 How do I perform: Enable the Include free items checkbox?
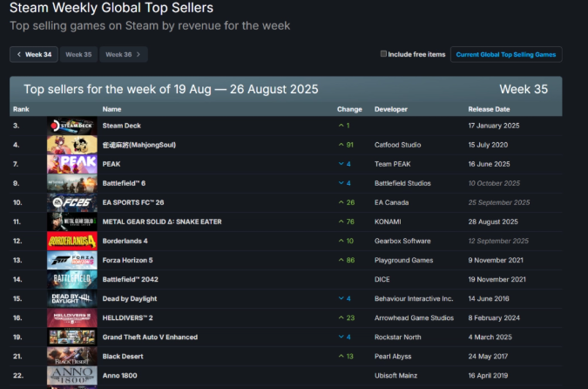point(383,54)
